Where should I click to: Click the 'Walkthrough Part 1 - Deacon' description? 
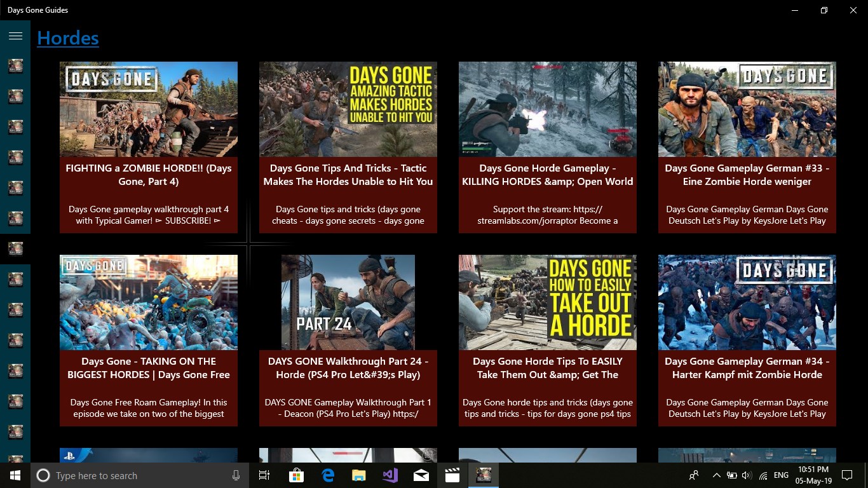(348, 408)
